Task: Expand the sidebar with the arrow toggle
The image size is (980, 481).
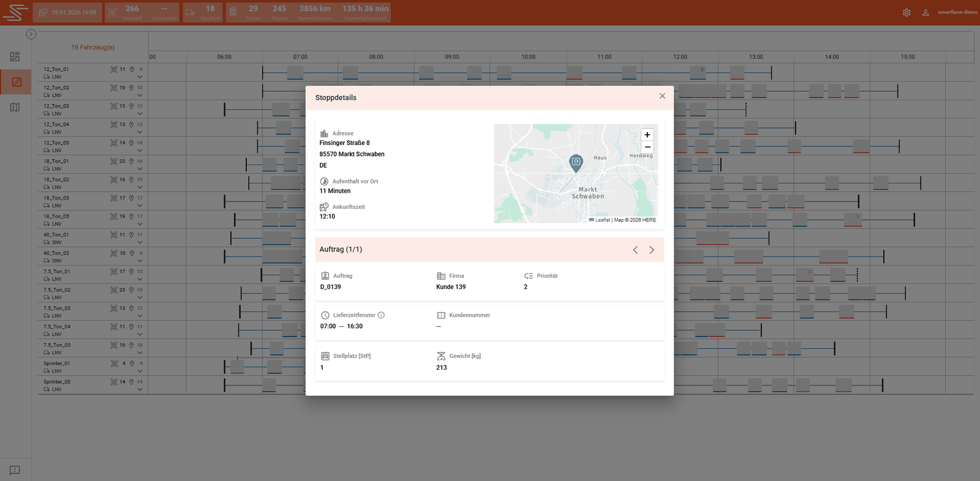Action: point(31,34)
